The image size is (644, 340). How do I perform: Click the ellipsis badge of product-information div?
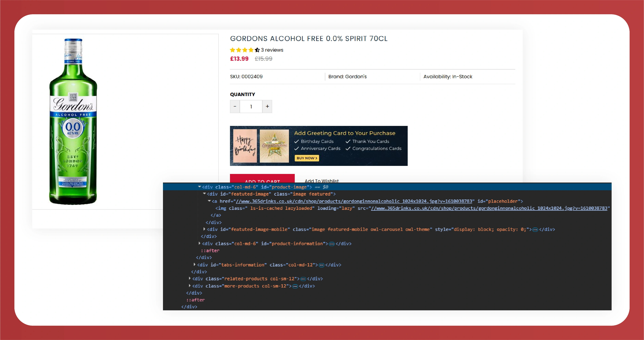point(332,244)
